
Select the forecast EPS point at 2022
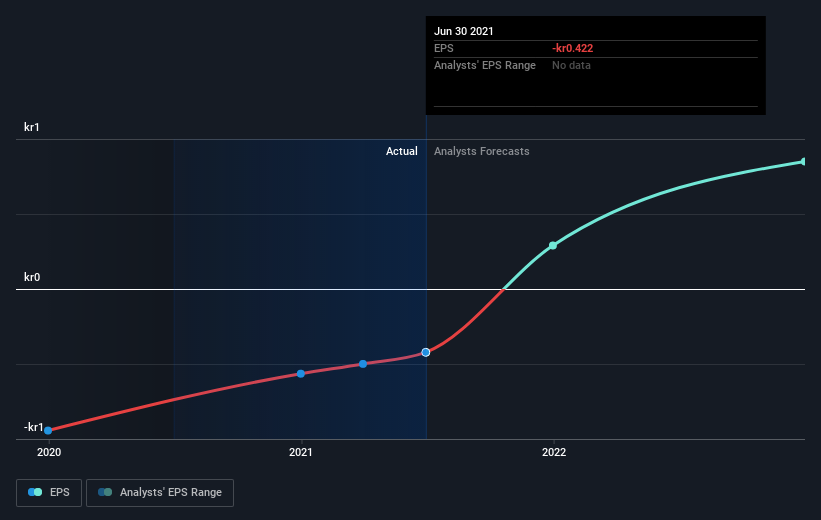[x=553, y=246]
